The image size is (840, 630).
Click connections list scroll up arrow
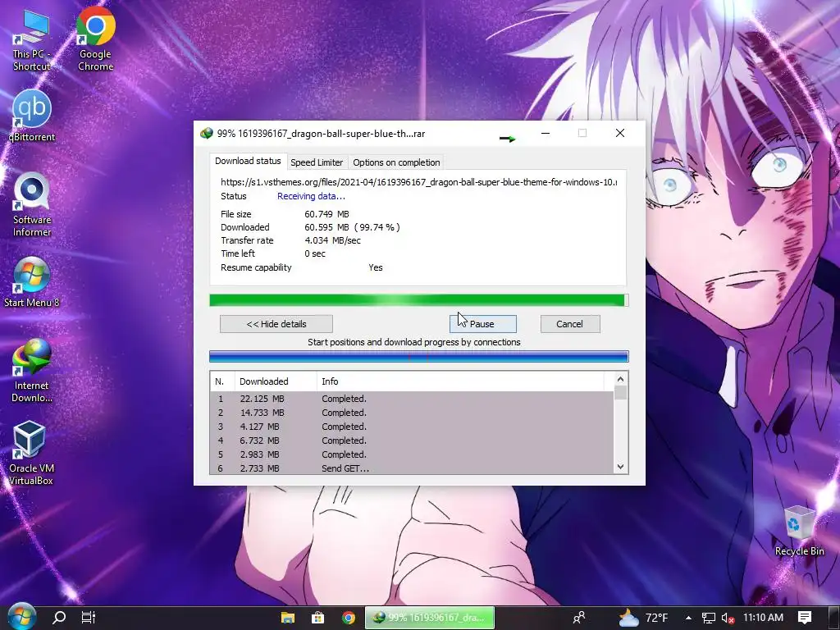[x=620, y=379]
